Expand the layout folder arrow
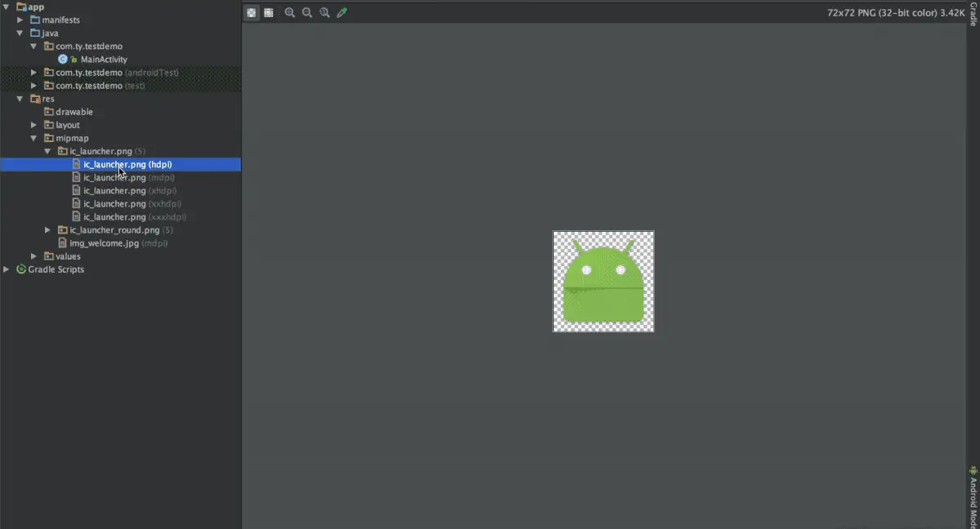This screenshot has width=980, height=529. point(33,125)
